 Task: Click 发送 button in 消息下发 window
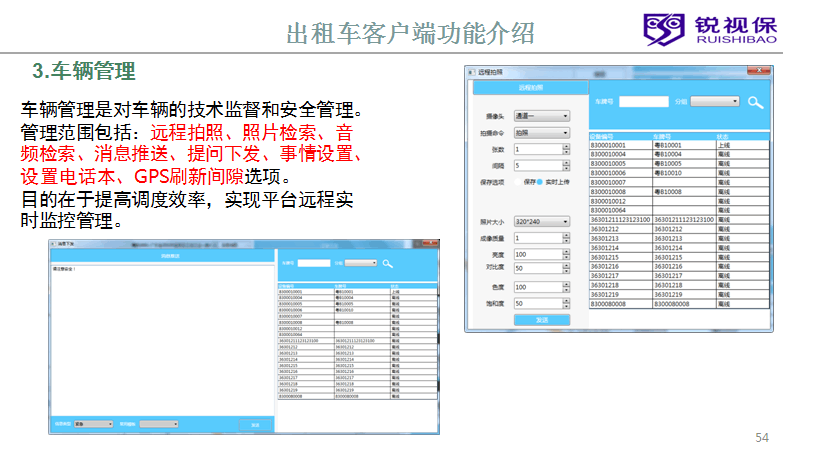(x=255, y=425)
